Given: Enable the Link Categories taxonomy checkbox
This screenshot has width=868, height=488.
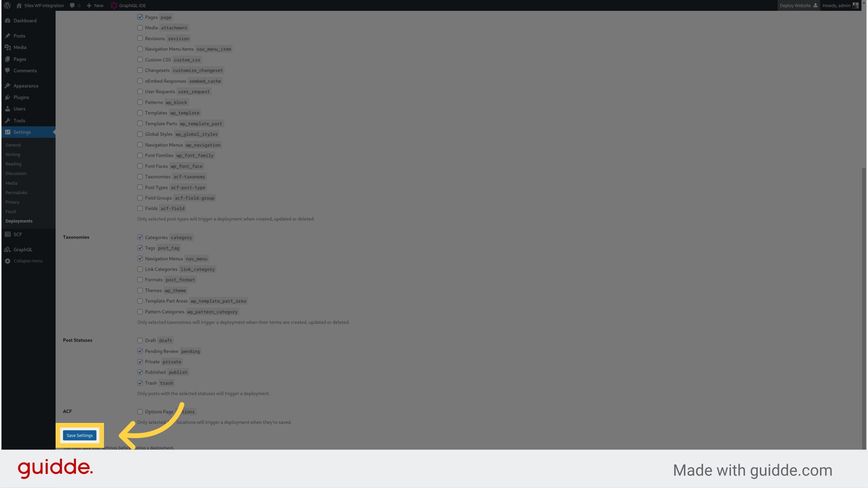Looking at the screenshot, I should pos(140,269).
